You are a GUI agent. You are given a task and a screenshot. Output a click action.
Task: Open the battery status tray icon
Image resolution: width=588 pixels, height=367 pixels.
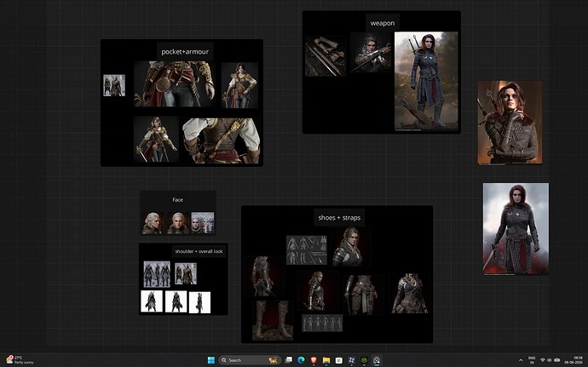556,360
